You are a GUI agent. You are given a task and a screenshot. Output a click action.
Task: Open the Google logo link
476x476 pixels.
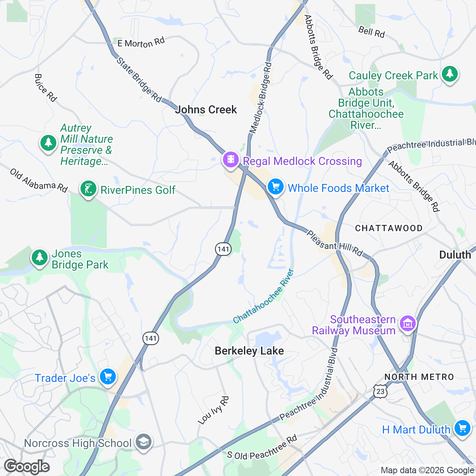pyautogui.click(x=27, y=466)
